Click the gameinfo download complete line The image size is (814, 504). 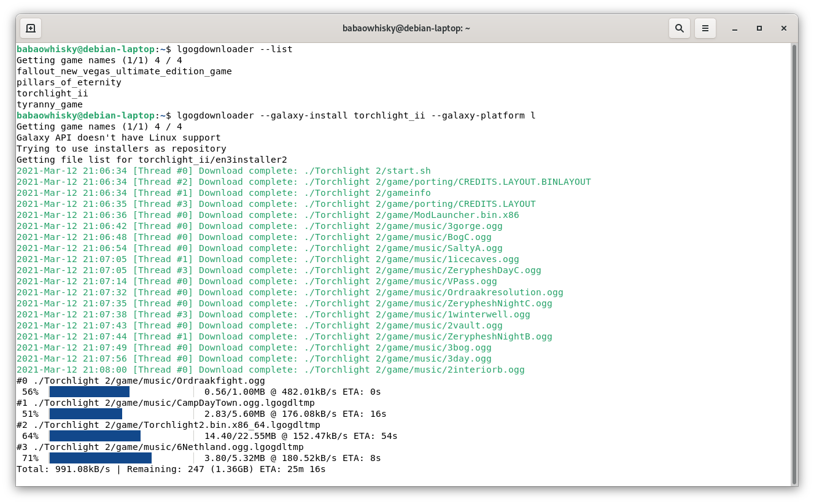[223, 193]
